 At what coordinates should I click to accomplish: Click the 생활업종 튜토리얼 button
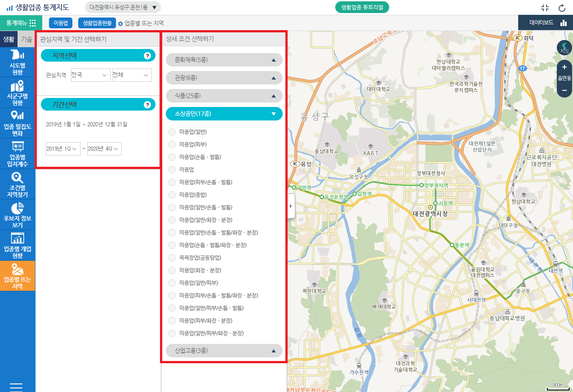tap(362, 8)
